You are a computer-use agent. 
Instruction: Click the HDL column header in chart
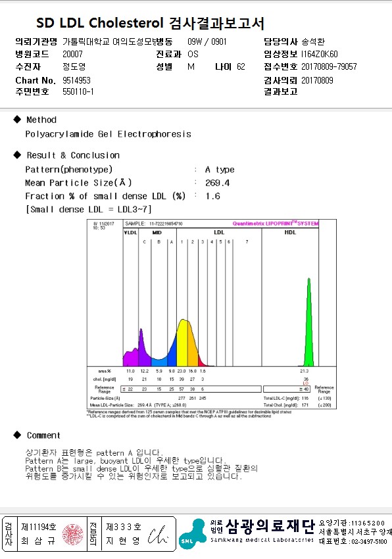click(290, 232)
